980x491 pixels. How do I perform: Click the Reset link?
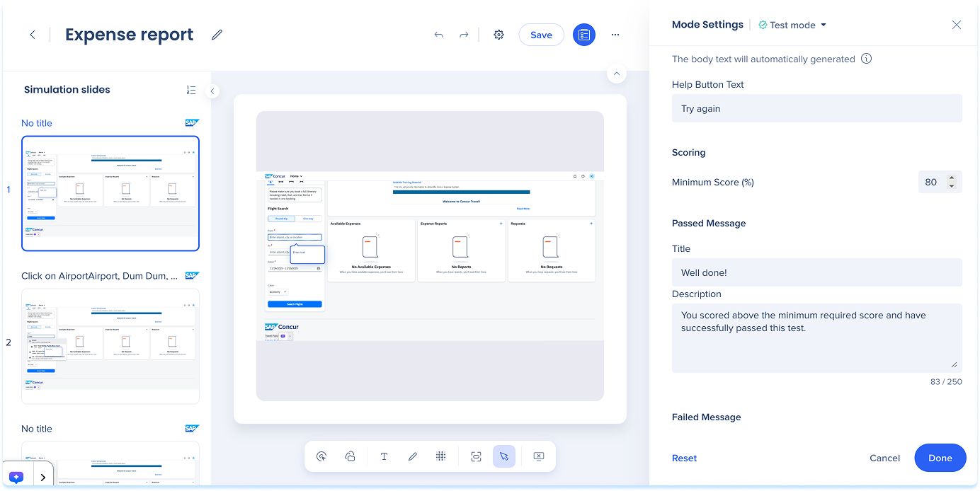(684, 458)
